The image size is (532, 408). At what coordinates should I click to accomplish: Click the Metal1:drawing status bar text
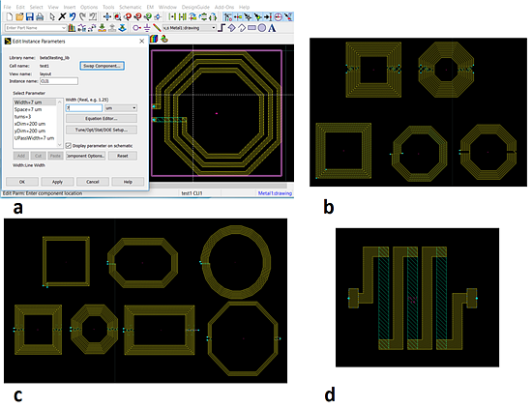coord(275,193)
